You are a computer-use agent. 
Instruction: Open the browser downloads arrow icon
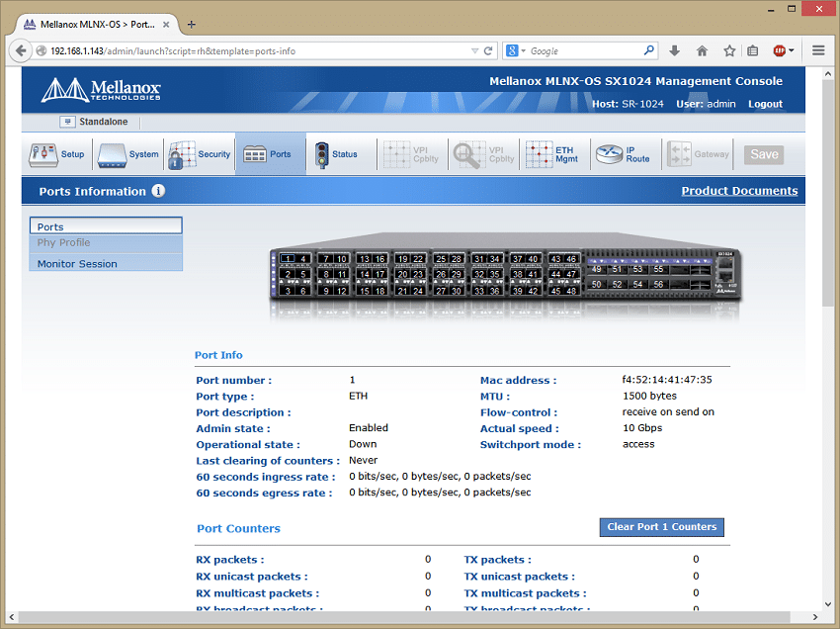coord(674,51)
